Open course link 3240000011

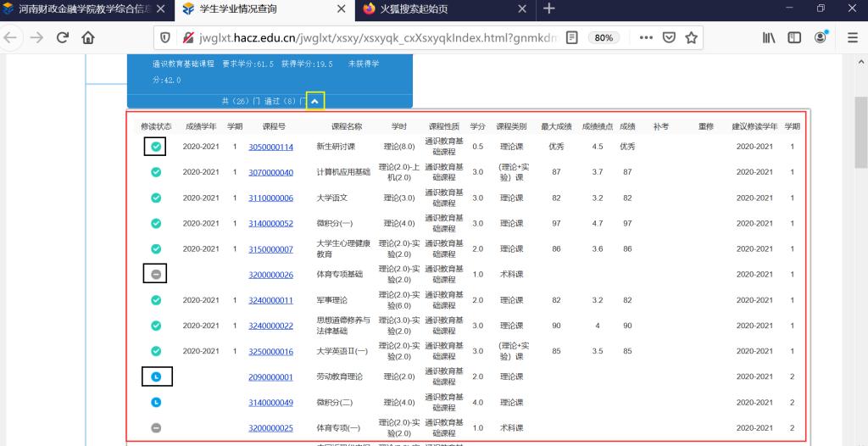pyautogui.click(x=270, y=300)
